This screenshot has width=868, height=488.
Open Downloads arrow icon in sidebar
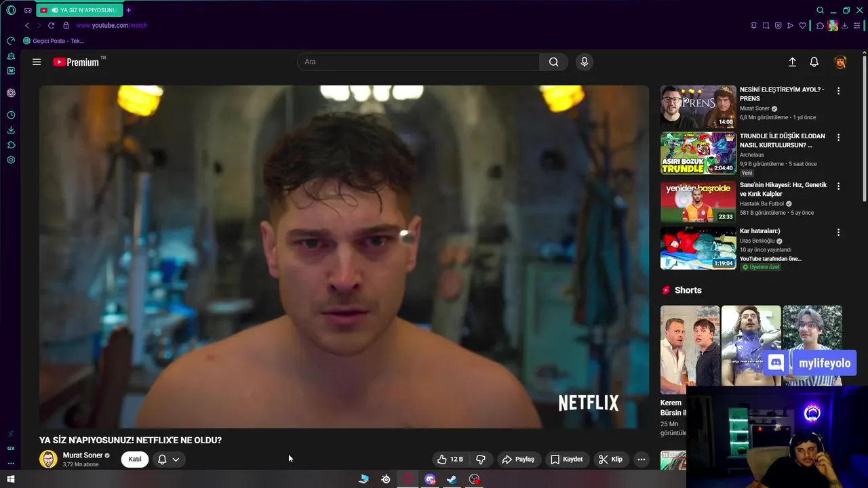click(11, 130)
